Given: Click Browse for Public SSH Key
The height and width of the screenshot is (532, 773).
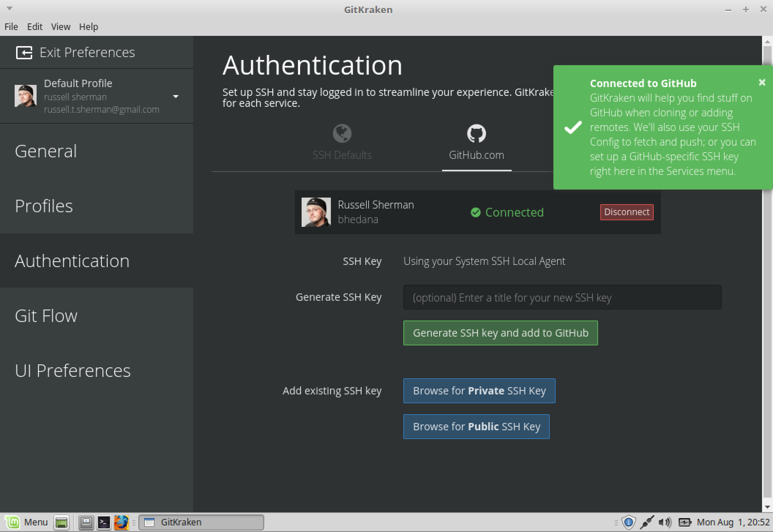Looking at the screenshot, I should [476, 427].
